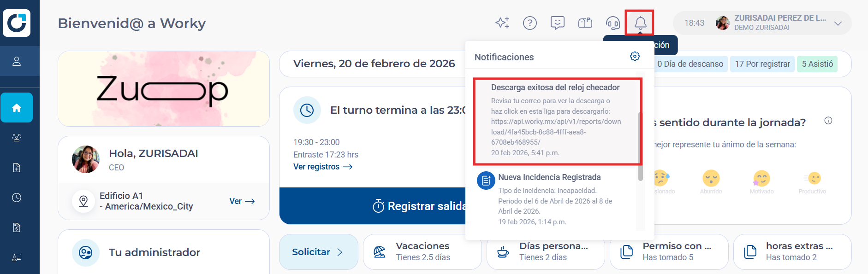The height and width of the screenshot is (274, 868).
Task: Open Nueva Incidencia Registrada notification
Action: point(555,199)
